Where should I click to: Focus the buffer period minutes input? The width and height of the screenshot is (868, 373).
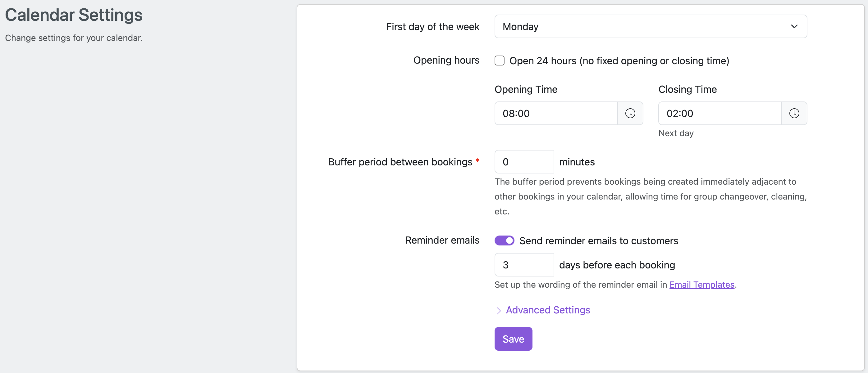point(524,162)
